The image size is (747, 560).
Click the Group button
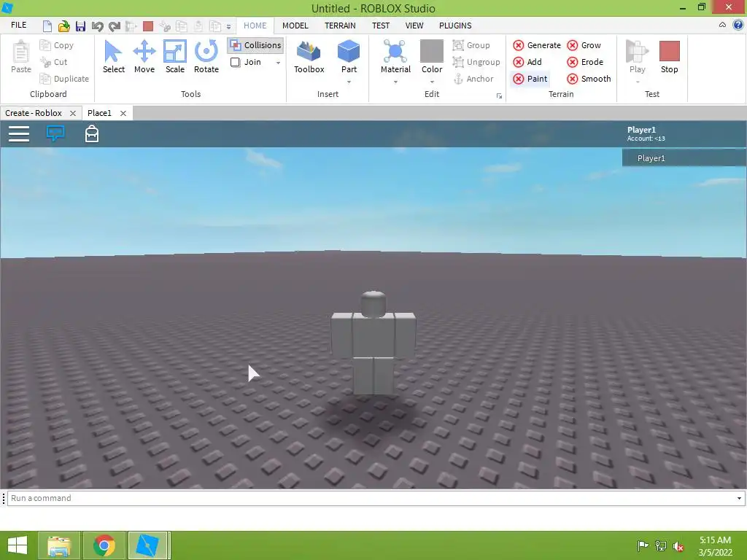coord(471,45)
